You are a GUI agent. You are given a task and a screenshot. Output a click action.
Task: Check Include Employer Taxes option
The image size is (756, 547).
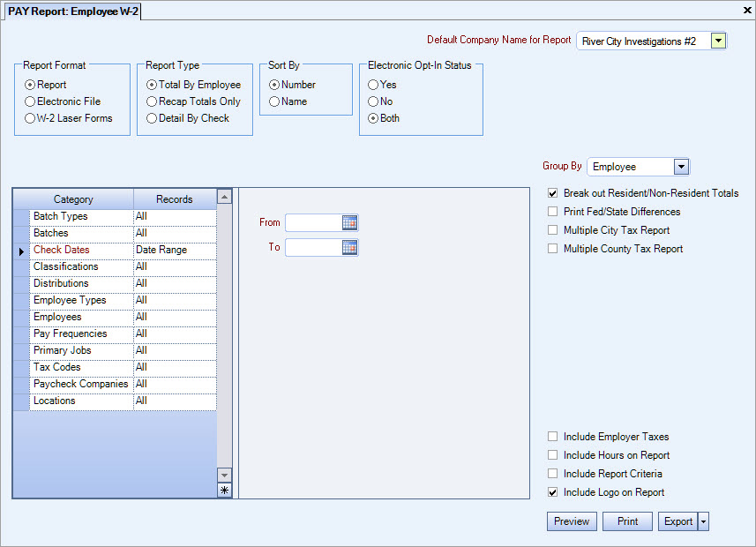pos(553,437)
